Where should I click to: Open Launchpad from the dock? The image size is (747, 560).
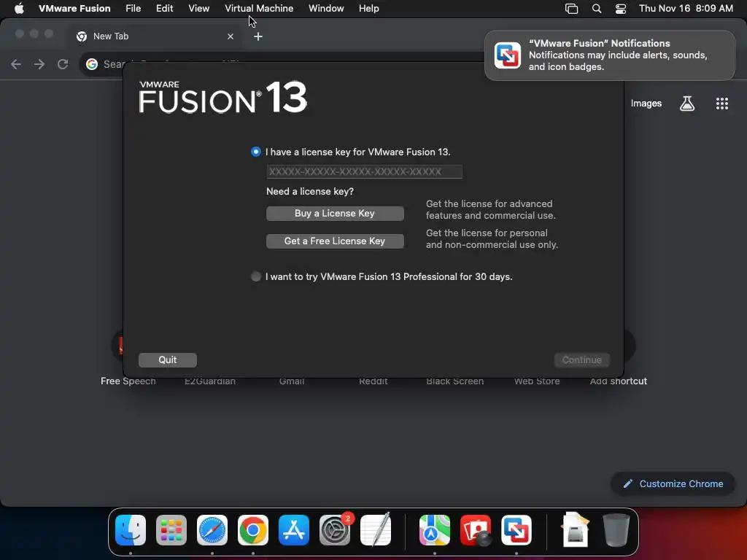pyautogui.click(x=171, y=530)
